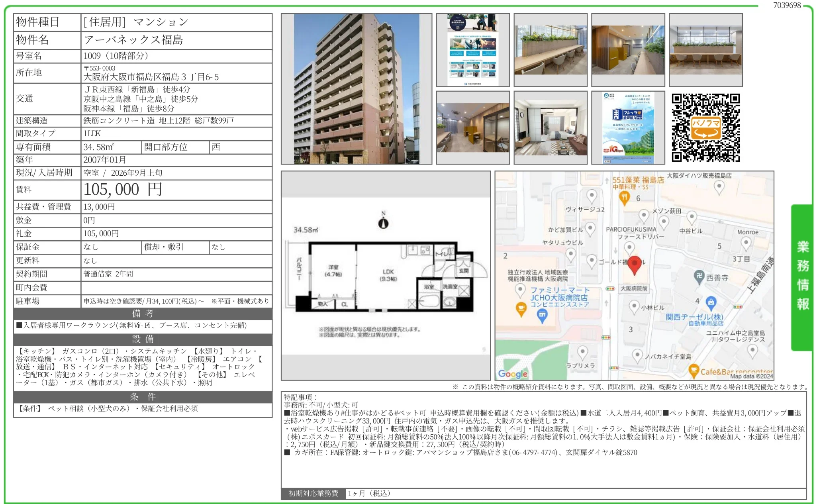This screenshot has height=504, width=819.
Task: Click the 礼金 value 105,000円
Action: tap(101, 233)
